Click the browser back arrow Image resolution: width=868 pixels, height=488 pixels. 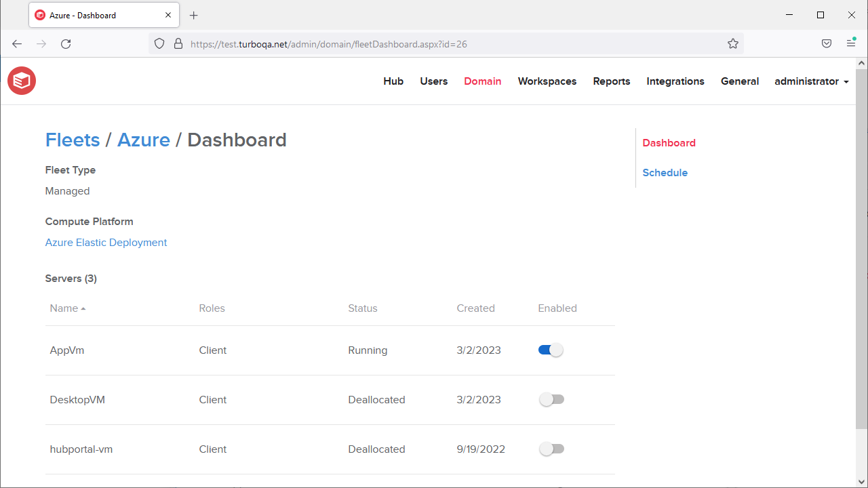point(16,43)
